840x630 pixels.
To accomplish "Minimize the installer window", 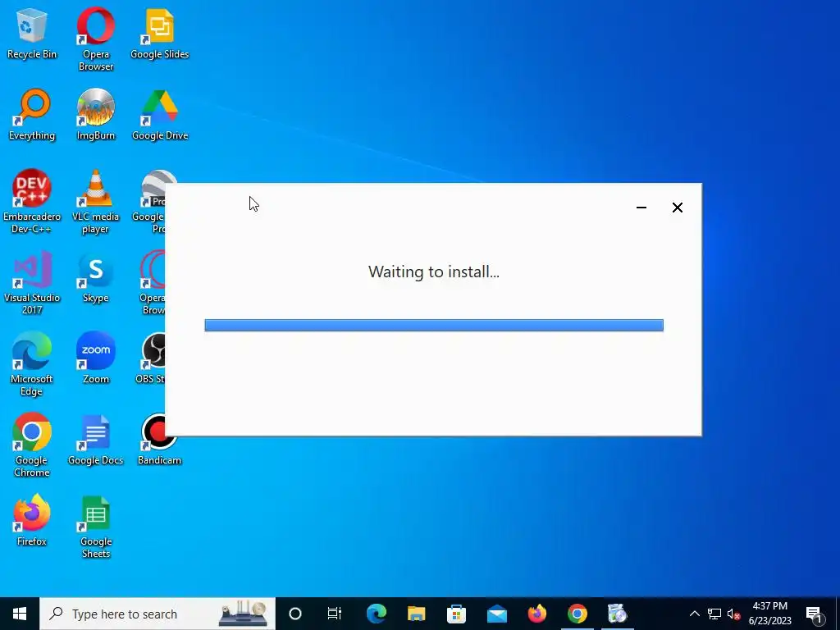I will [641, 208].
